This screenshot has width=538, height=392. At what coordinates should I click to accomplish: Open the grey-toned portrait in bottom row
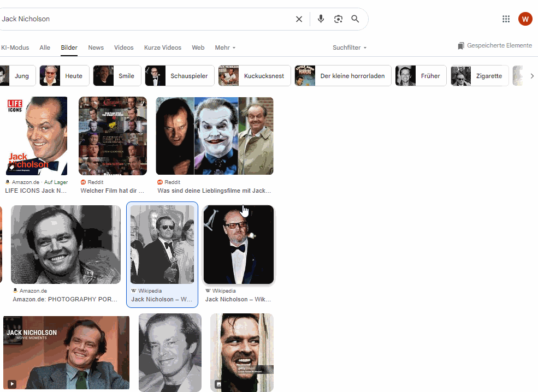tap(170, 353)
